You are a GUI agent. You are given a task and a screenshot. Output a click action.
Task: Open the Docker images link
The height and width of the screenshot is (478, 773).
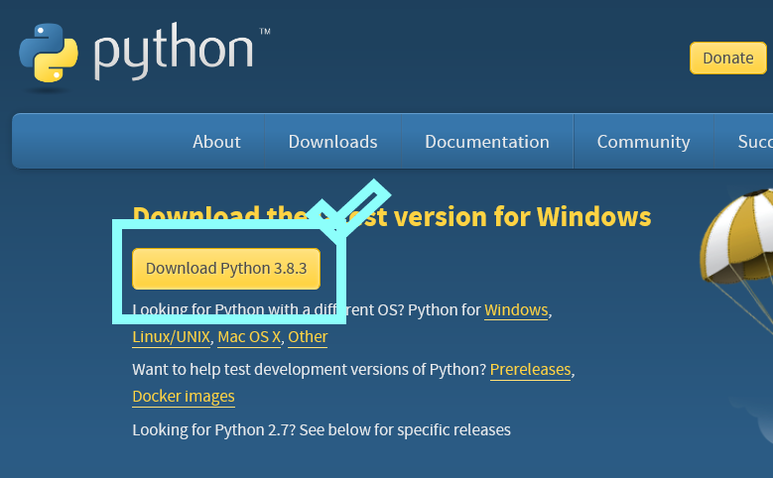[x=183, y=397]
